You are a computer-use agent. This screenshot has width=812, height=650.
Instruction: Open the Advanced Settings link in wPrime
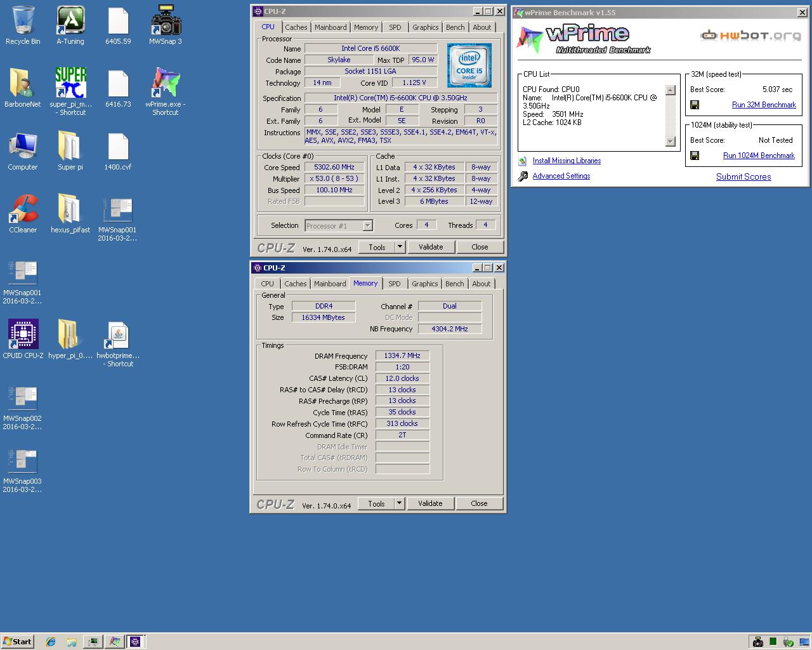click(561, 176)
